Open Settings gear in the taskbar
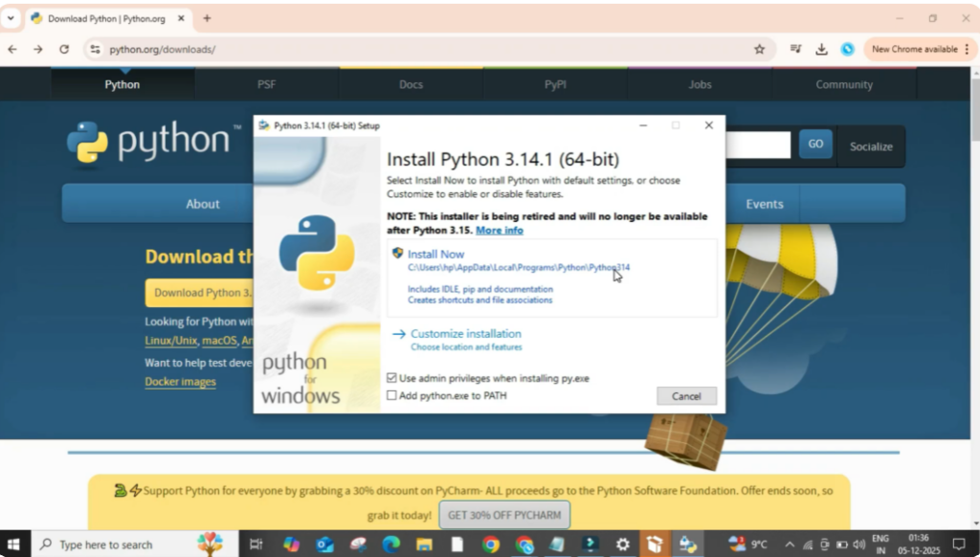This screenshot has height=557, width=980. [622, 545]
